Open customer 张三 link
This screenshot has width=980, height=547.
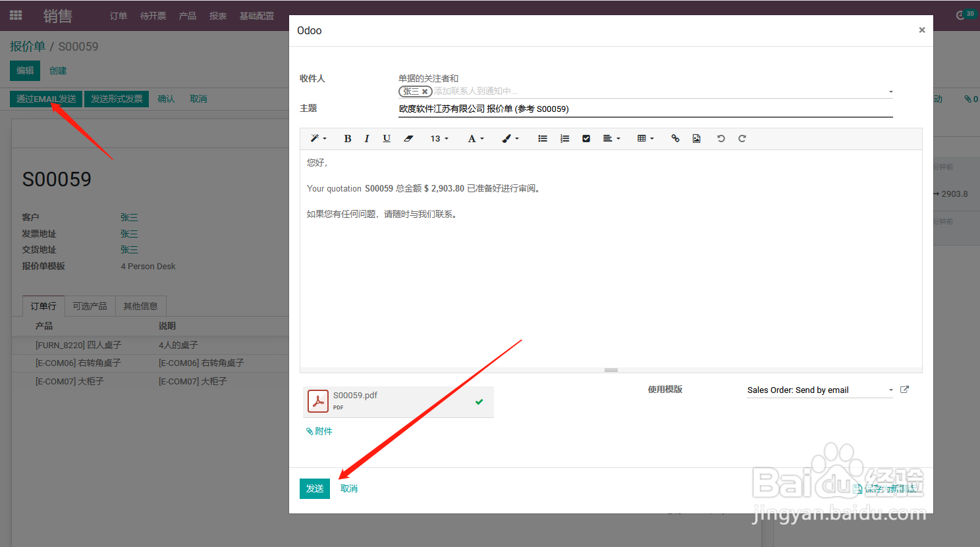pyautogui.click(x=129, y=217)
